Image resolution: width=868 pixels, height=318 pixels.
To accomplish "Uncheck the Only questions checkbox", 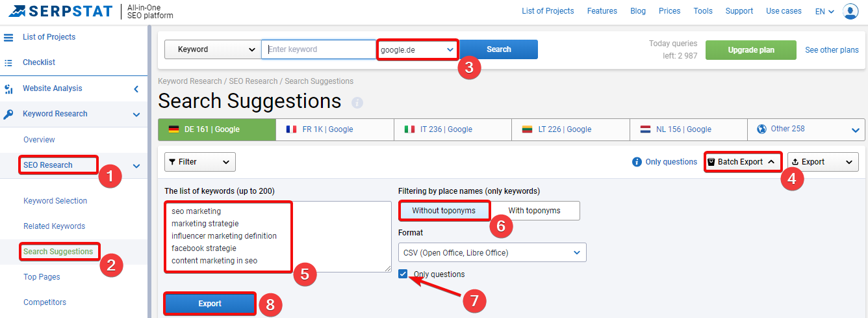I will click(x=404, y=274).
